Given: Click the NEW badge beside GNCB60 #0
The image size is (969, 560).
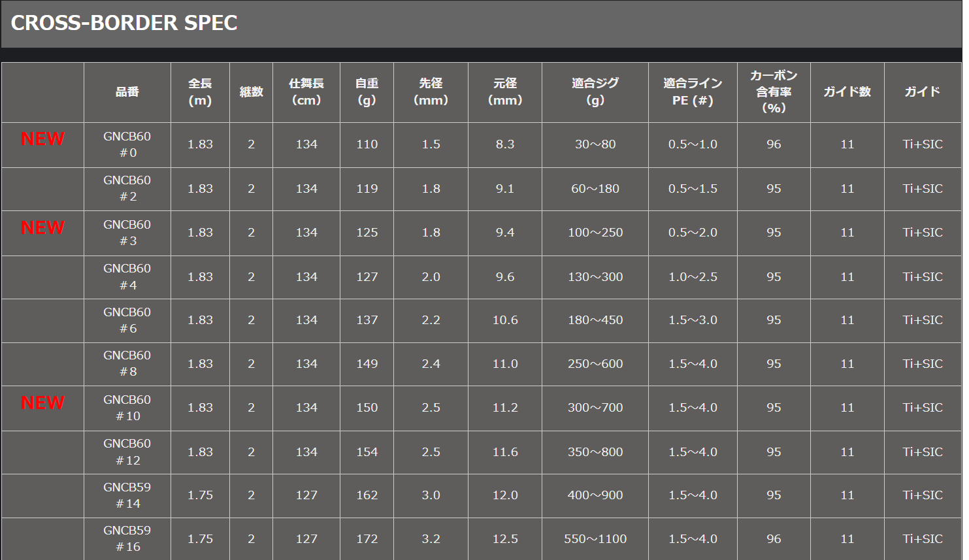Looking at the screenshot, I should click(x=43, y=139).
